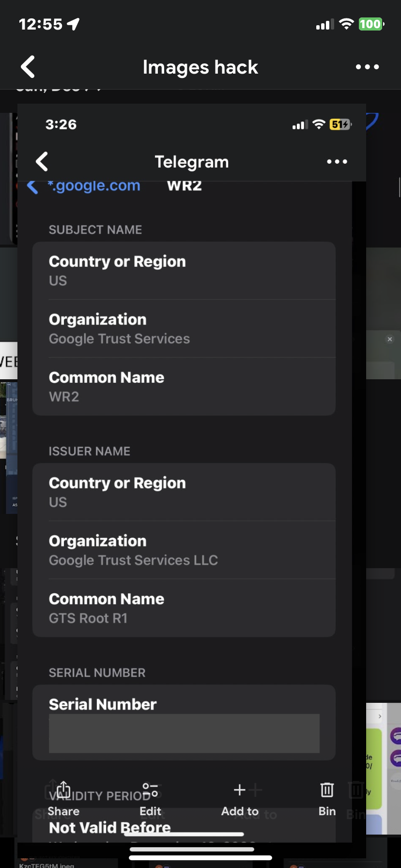Select Organization Google Trust Services row

coord(184,329)
